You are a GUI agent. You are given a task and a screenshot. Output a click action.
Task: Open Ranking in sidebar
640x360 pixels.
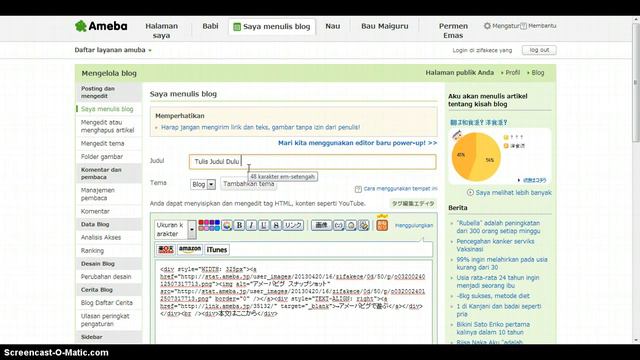pyautogui.click(x=92, y=250)
